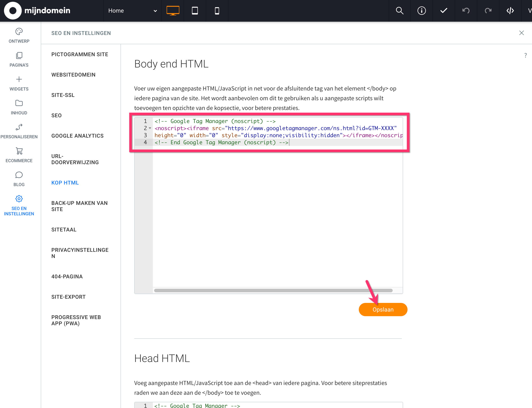The height and width of the screenshot is (408, 532).
Task: Switch to desktop preview mode
Action: [x=173, y=11]
